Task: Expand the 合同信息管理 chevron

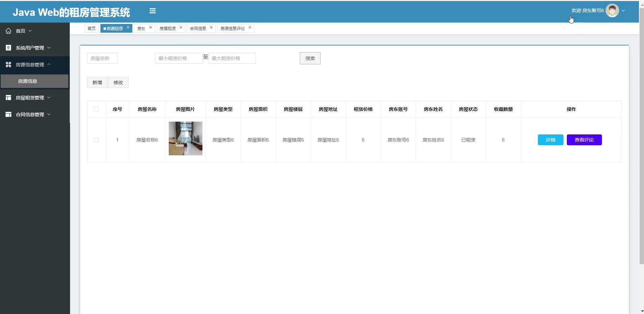Action: pos(49,115)
